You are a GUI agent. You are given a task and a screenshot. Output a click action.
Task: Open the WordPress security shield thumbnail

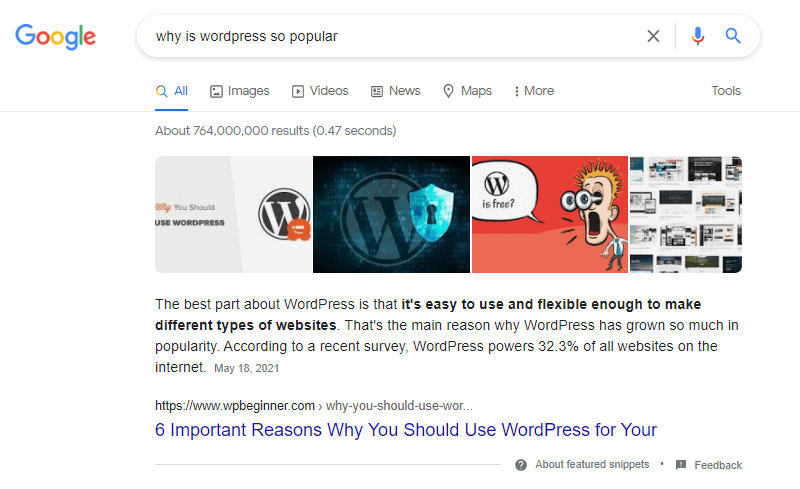pos(391,214)
